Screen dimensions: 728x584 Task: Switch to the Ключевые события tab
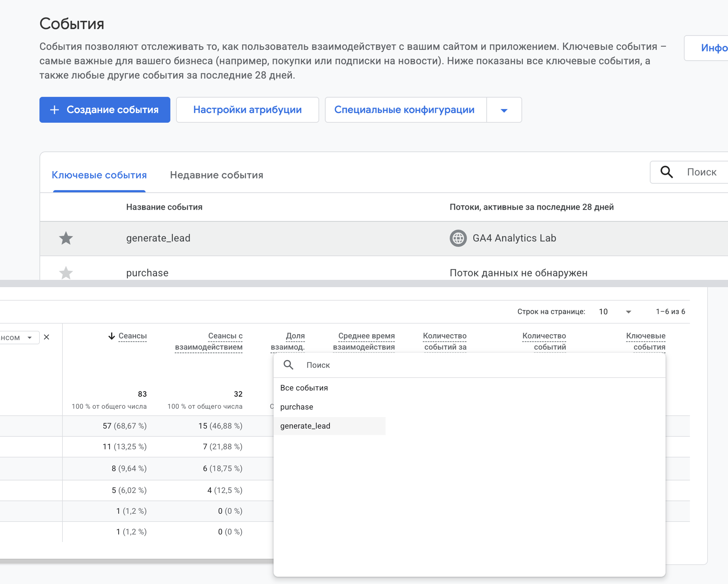(99, 175)
